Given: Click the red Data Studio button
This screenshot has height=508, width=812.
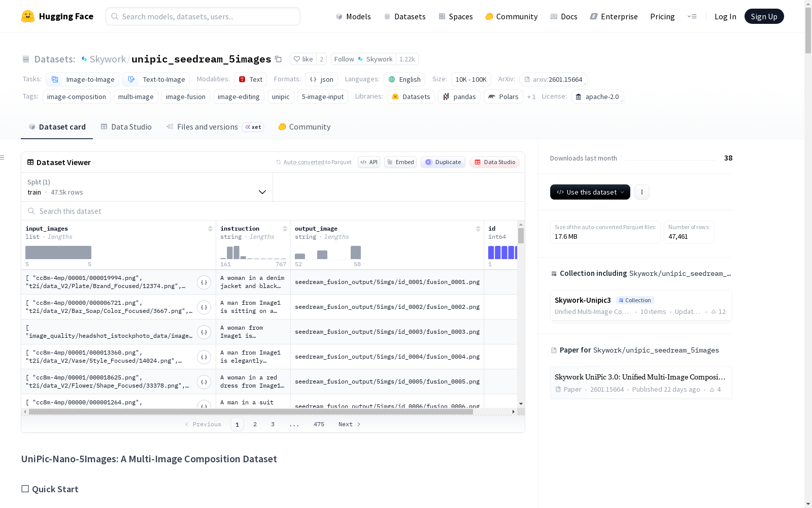Looking at the screenshot, I should (x=494, y=162).
